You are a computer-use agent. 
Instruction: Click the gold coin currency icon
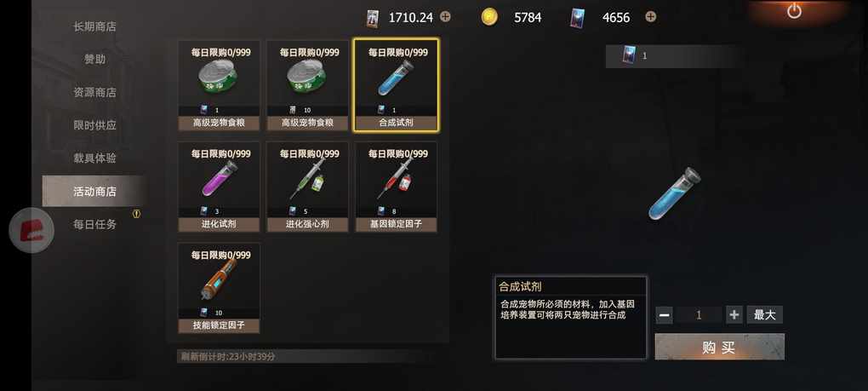(x=488, y=17)
